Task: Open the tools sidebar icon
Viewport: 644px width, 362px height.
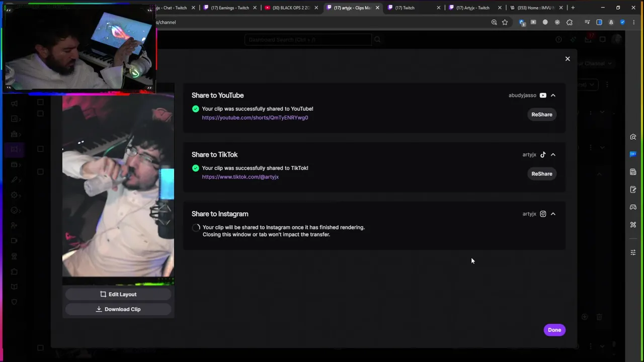Action: (x=633, y=225)
